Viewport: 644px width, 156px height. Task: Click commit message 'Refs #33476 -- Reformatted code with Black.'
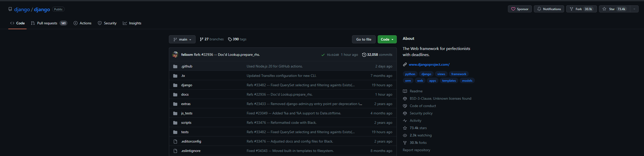click(282, 123)
